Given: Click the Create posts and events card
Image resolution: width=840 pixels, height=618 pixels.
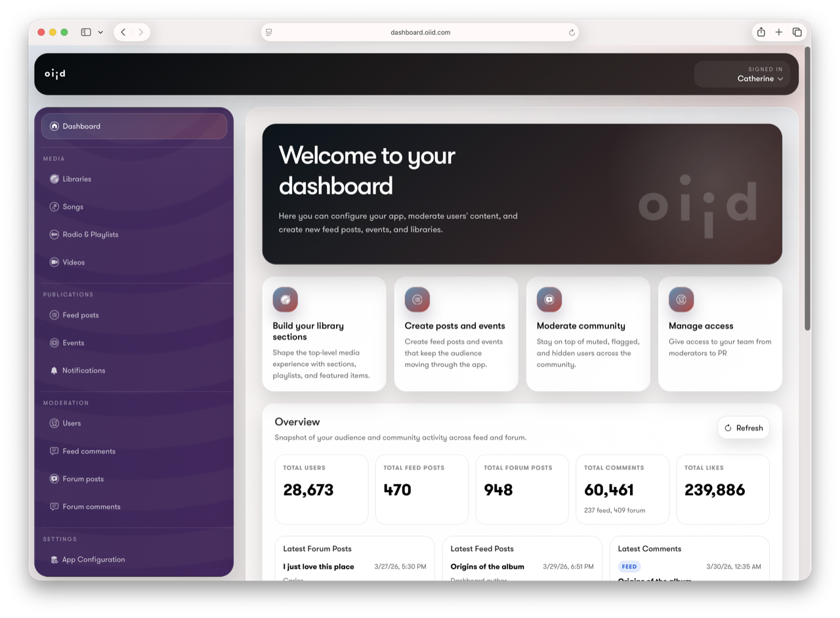Looking at the screenshot, I should click(x=455, y=333).
